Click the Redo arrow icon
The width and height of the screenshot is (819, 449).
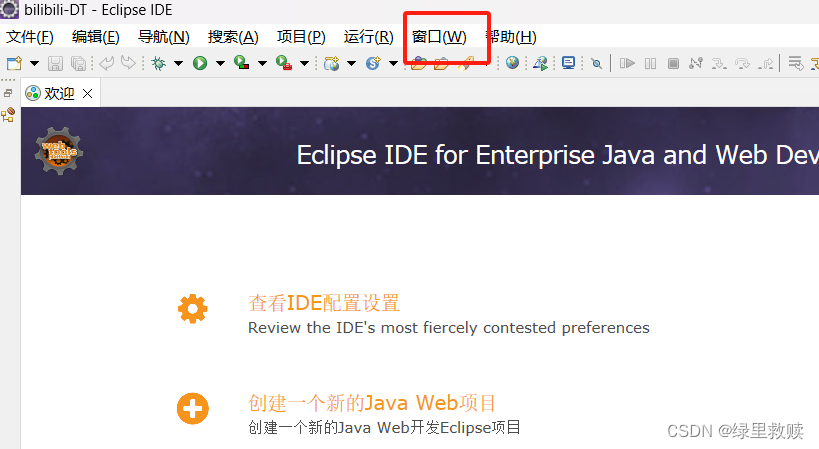click(128, 64)
